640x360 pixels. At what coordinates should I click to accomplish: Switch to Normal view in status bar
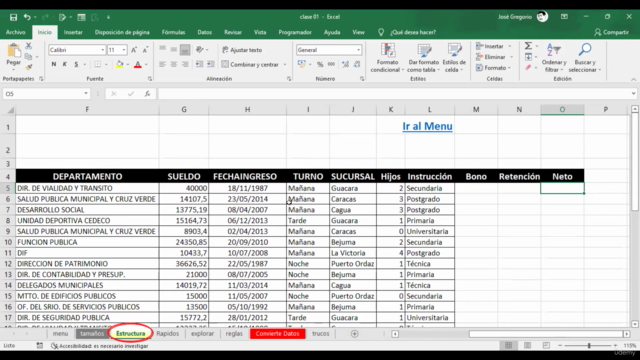click(x=508, y=346)
